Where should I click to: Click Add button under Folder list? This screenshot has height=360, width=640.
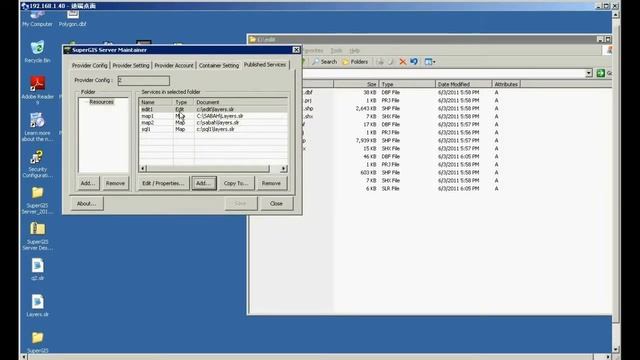88,183
